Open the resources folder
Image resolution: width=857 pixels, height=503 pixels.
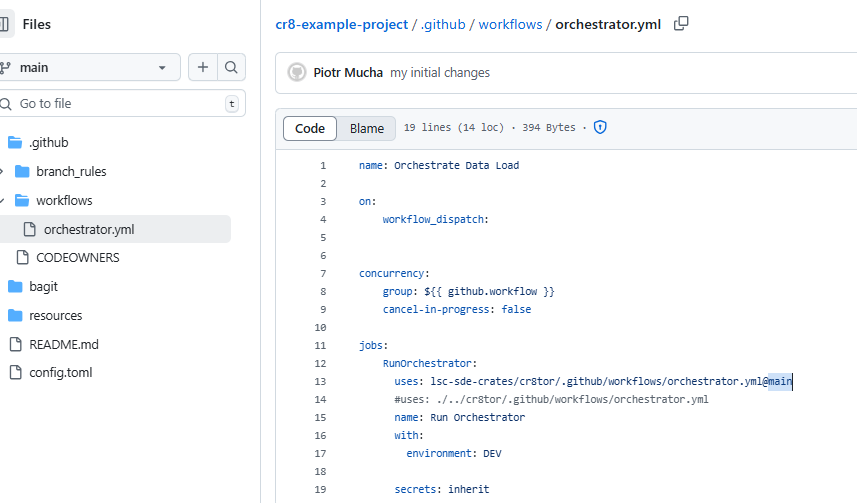55,315
